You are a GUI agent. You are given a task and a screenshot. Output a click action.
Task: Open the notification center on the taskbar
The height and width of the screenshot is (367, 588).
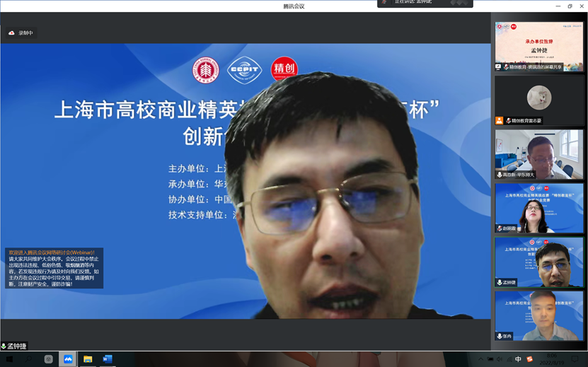pyautogui.click(x=575, y=359)
